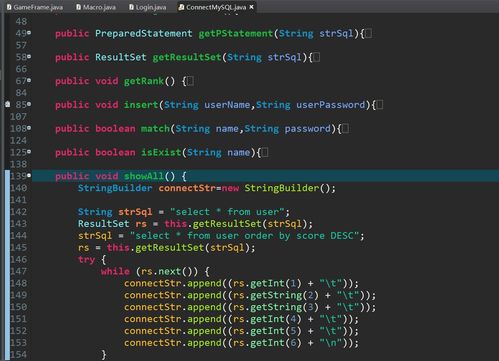Click the Login.java file icon
Image resolution: width=499 pixels, height=361 pixels.
131,7
